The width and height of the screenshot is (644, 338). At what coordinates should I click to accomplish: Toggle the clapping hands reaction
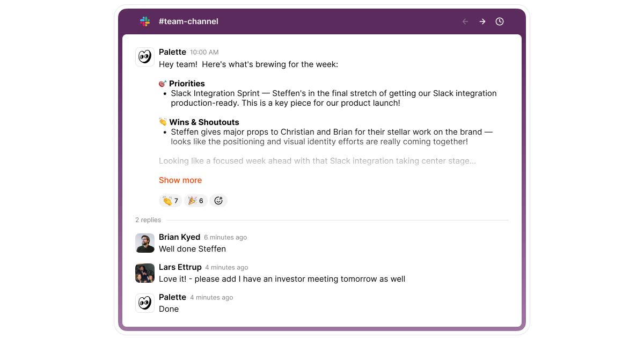coord(170,201)
